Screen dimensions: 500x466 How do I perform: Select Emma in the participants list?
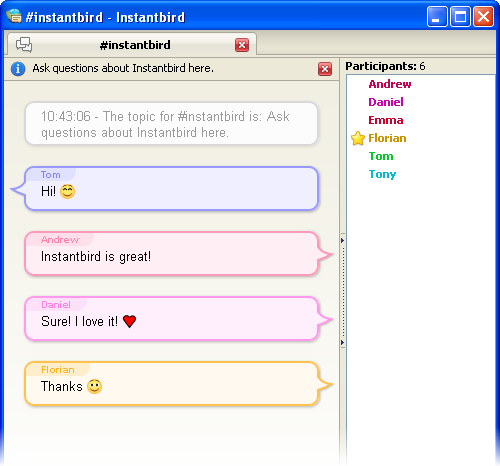tap(386, 120)
